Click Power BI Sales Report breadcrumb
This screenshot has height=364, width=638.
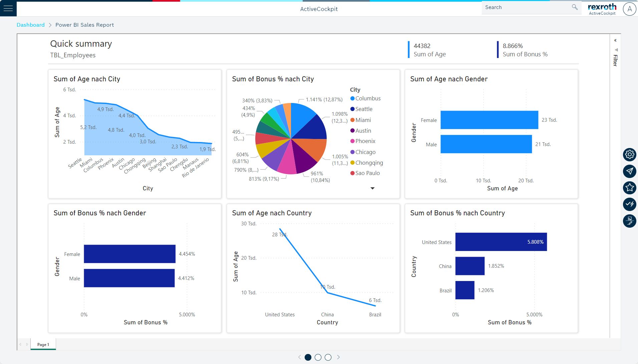pos(84,25)
